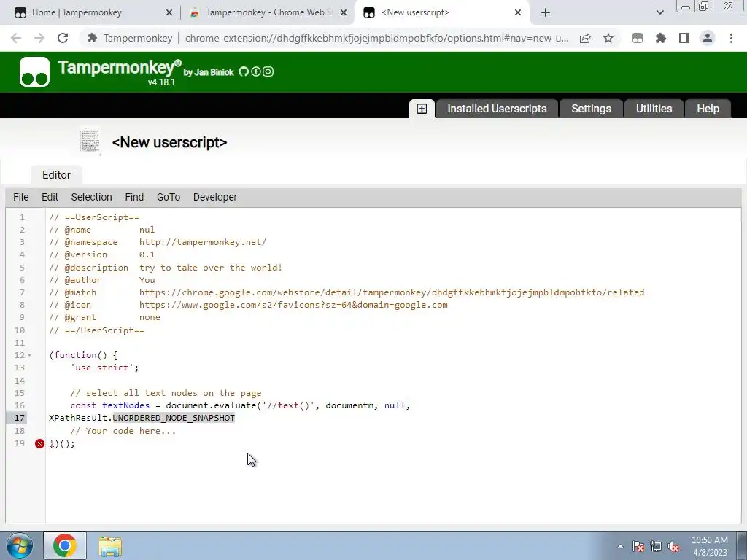Click '// Your code here...' comment
Viewport: 747px width, 560px height.
tap(123, 431)
